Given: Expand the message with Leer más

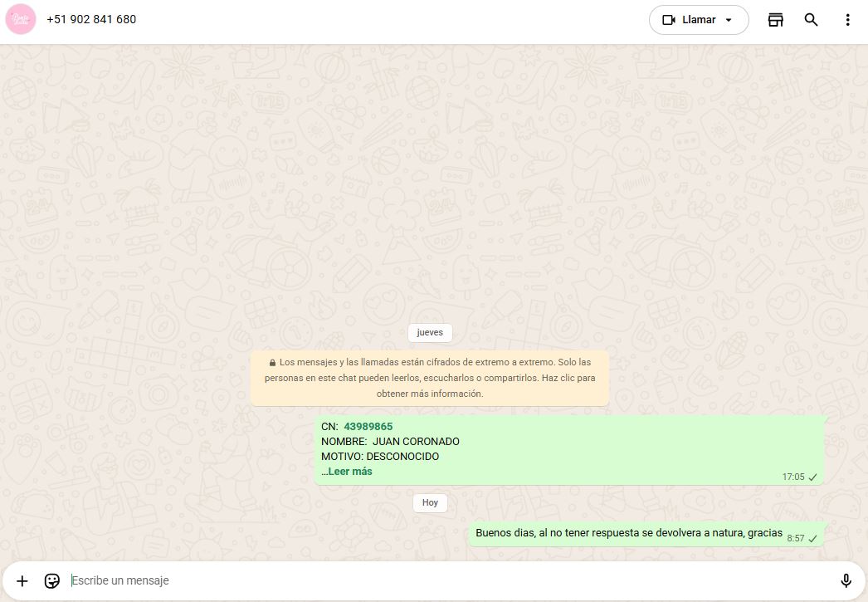Looking at the screenshot, I should coord(349,472).
